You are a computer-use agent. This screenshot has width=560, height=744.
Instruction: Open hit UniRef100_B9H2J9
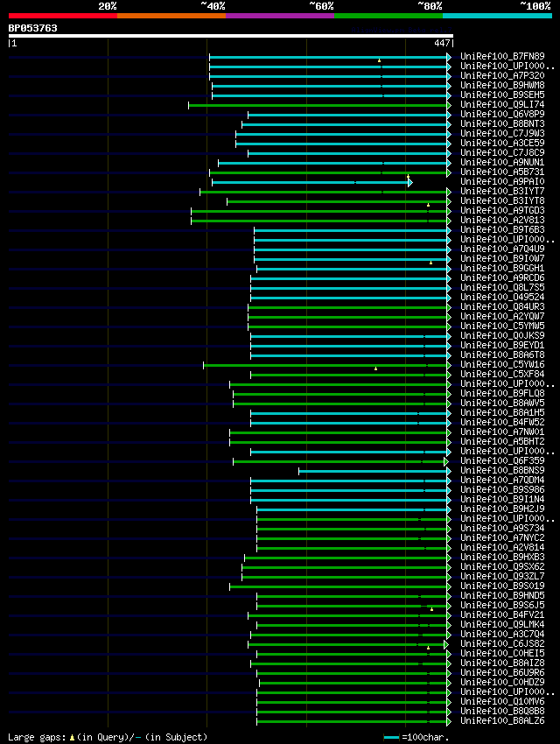pyautogui.click(x=502, y=509)
